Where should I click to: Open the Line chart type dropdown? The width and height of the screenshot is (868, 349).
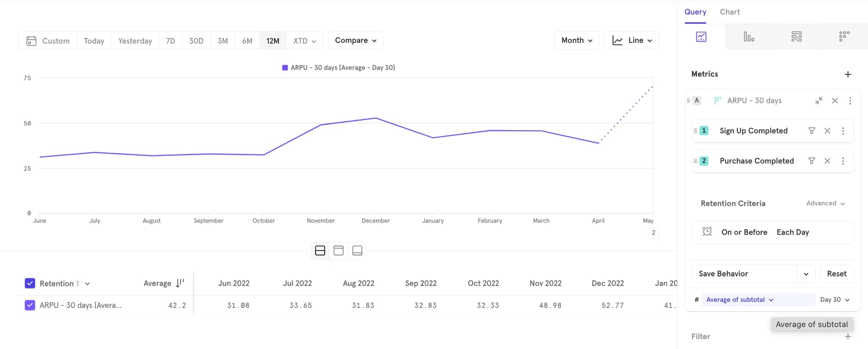tap(632, 40)
